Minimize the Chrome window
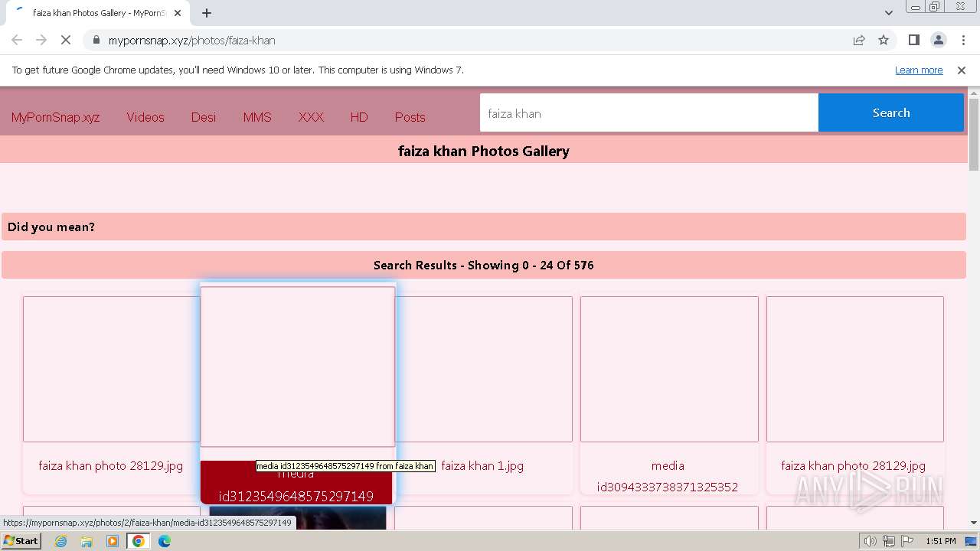Image resolution: width=980 pixels, height=551 pixels. 915,6
